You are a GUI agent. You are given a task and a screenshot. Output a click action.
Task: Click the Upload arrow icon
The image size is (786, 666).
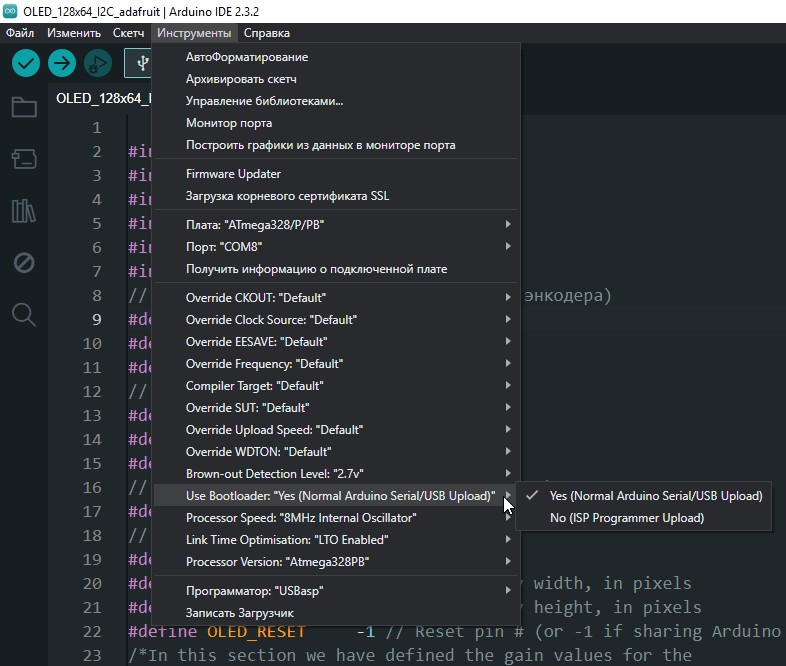click(x=62, y=63)
